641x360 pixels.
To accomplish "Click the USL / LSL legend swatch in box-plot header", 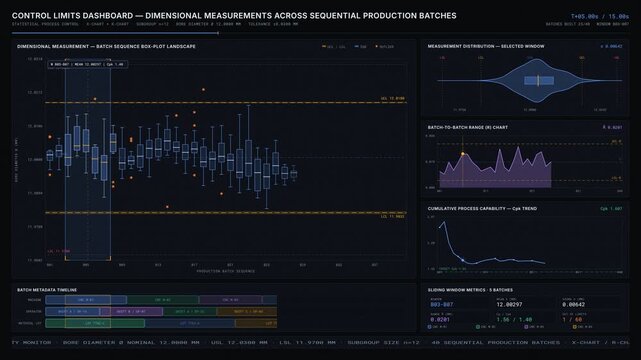I will point(324,47).
